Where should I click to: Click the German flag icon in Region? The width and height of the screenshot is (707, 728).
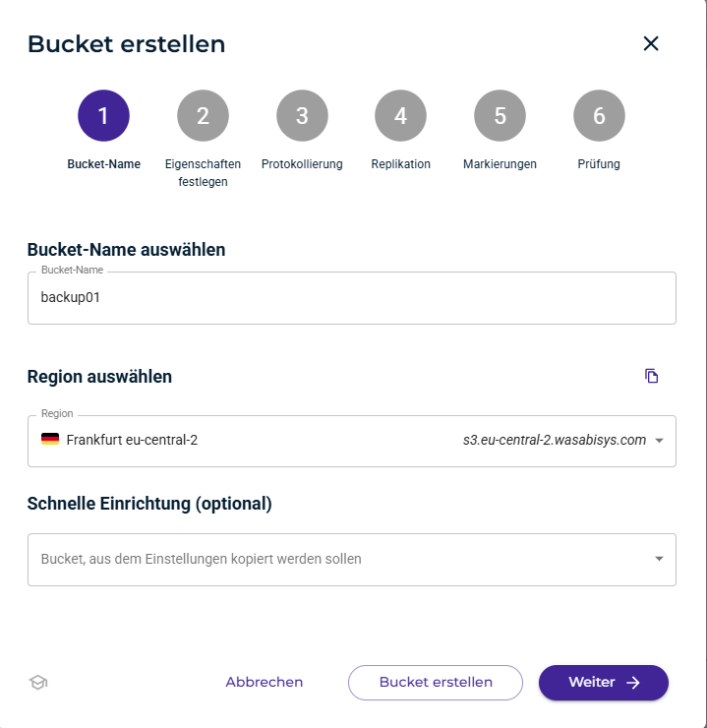pyautogui.click(x=50, y=440)
